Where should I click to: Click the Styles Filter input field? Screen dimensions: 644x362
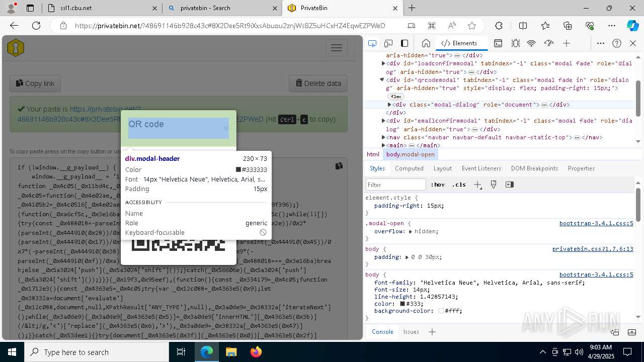click(396, 185)
